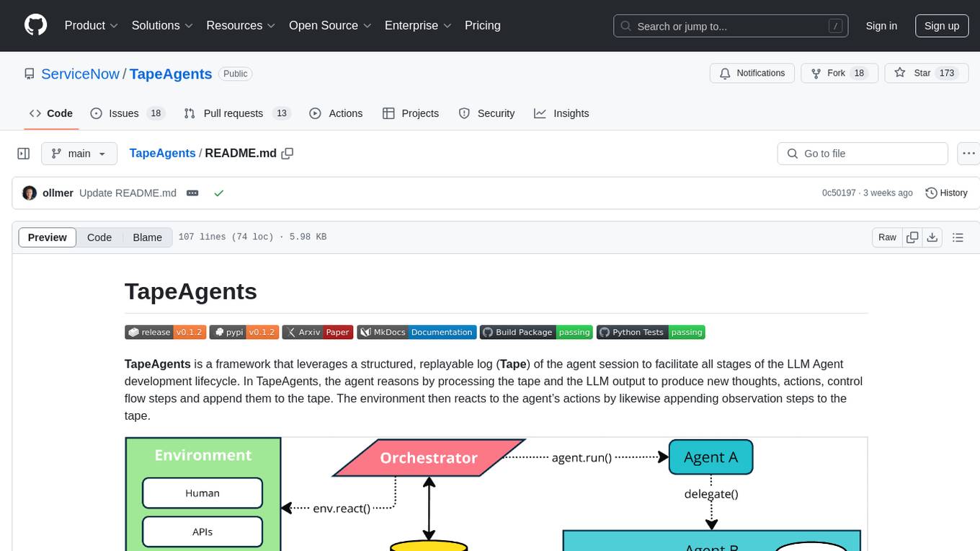The height and width of the screenshot is (551, 980).
Task: Expand the commit message details ellipsis
Action: coord(192,193)
